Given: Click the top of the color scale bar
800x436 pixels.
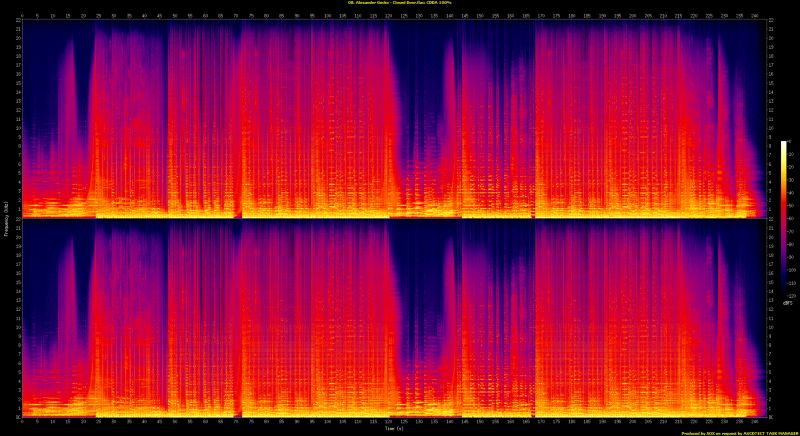Looking at the screenshot, I should 783,143.
